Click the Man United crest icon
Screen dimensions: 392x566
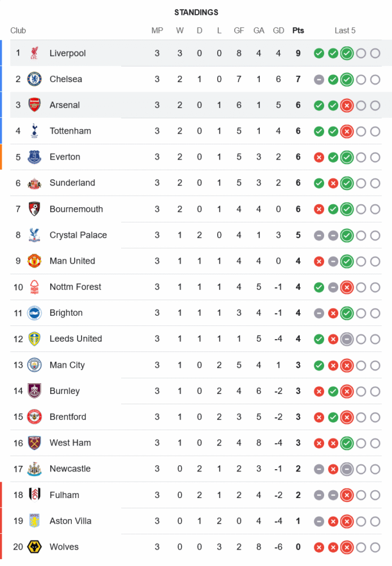[35, 261]
